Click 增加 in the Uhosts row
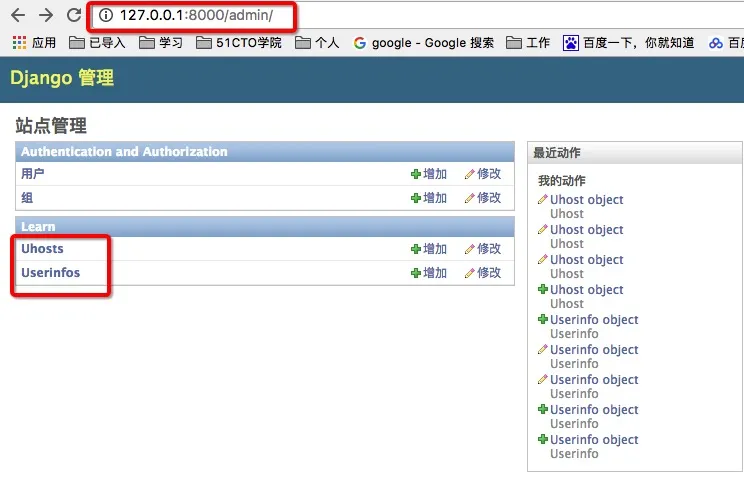This screenshot has height=499, width=744. coord(429,249)
